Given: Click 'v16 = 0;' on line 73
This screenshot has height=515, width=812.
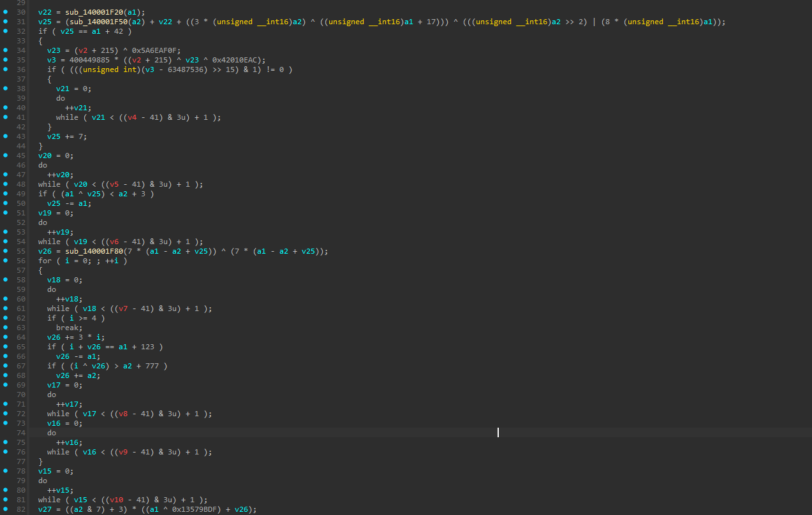Looking at the screenshot, I should pyautogui.click(x=65, y=423).
